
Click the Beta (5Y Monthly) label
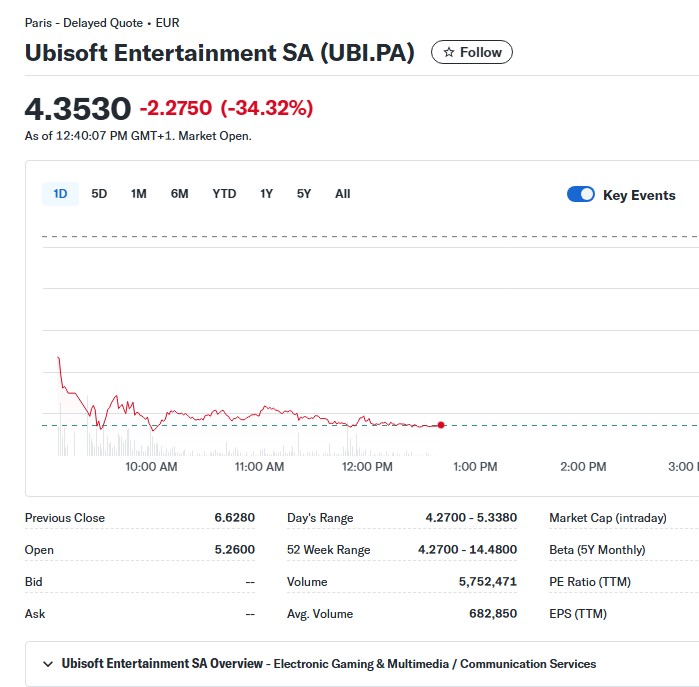coord(597,550)
